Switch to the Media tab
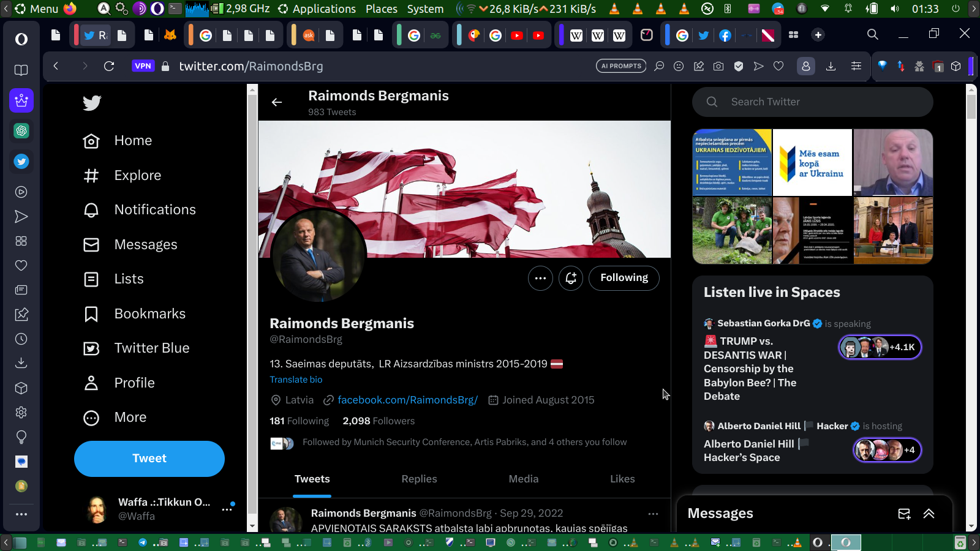The image size is (980, 551). pos(523,479)
